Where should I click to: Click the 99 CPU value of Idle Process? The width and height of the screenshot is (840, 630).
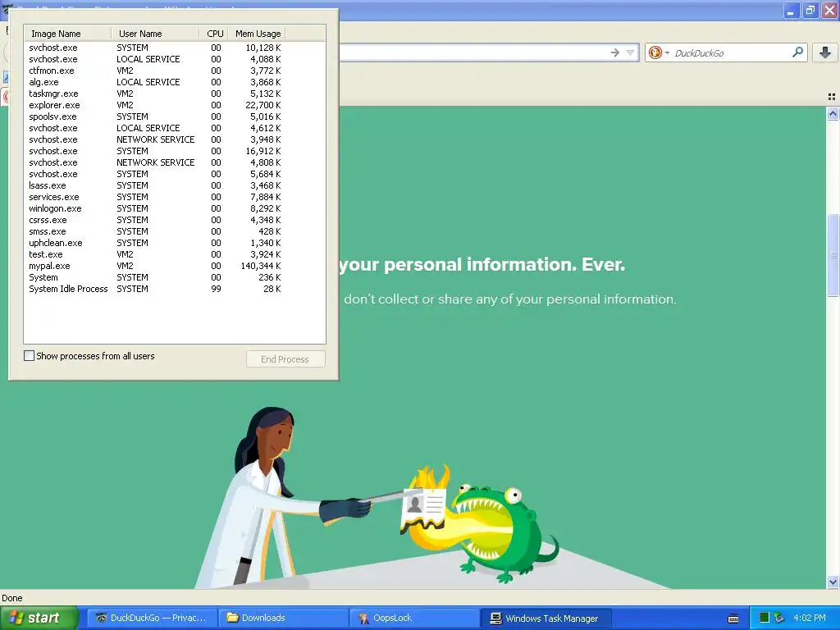point(216,289)
